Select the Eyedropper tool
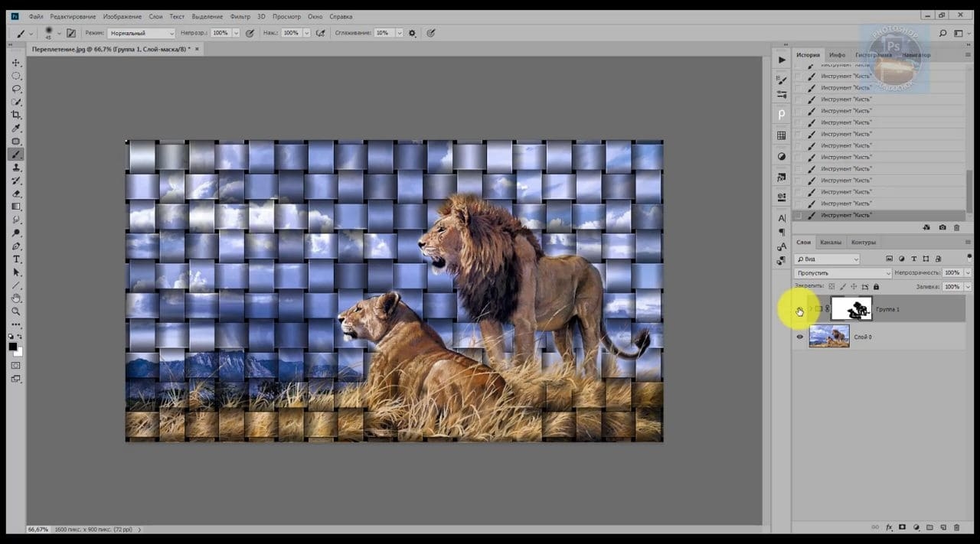The width and height of the screenshot is (980, 544). 16,128
